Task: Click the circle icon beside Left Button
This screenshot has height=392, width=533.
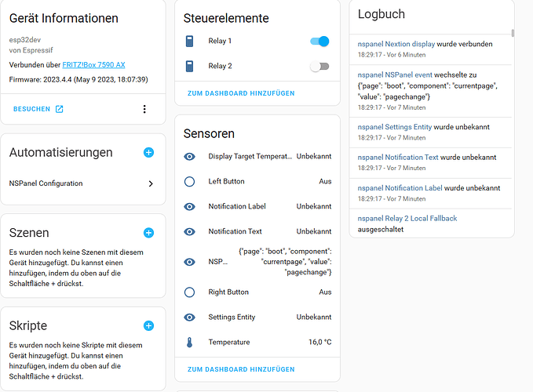Action: pyautogui.click(x=189, y=181)
